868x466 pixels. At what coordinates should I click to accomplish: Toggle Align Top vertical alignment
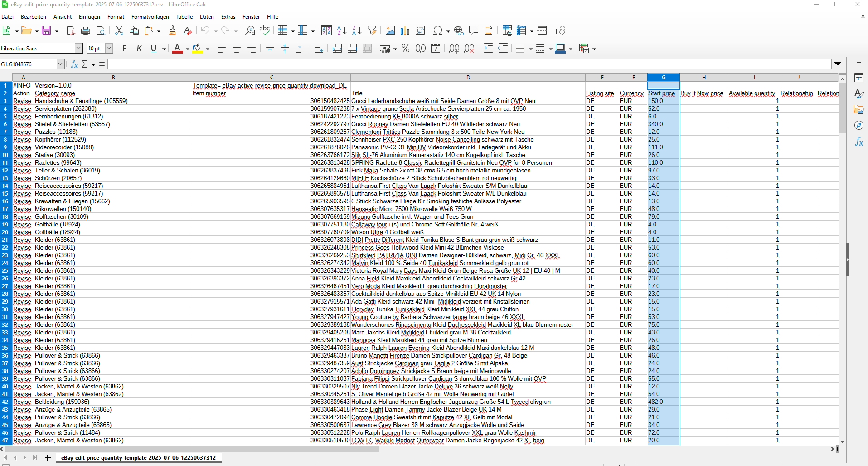coord(270,49)
